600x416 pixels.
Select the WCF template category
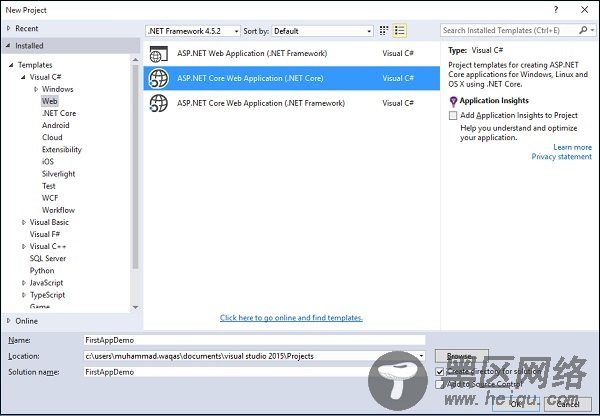point(50,198)
